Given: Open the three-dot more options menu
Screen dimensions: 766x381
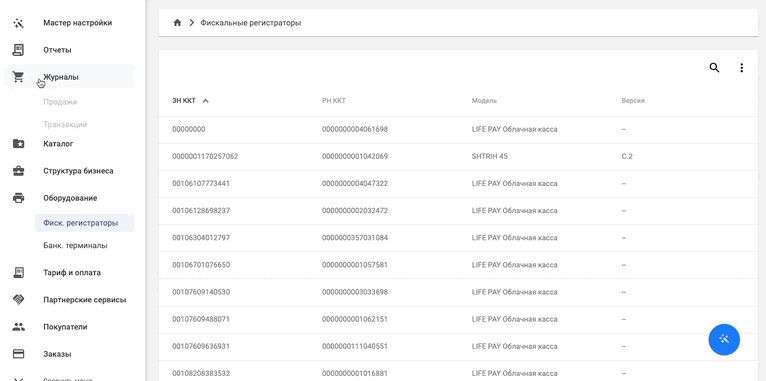Looking at the screenshot, I should point(742,68).
